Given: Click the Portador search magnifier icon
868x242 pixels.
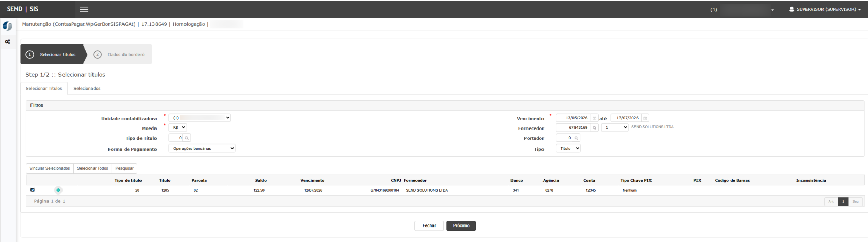Looking at the screenshot, I should point(577,138).
